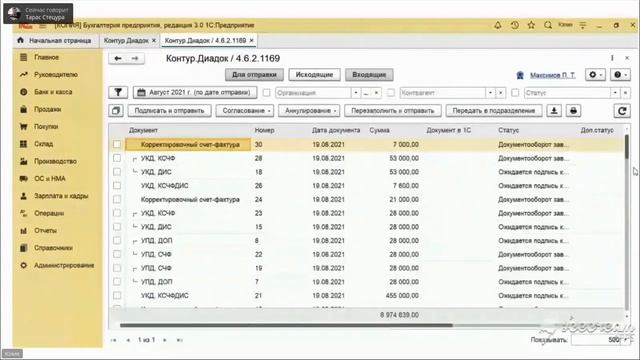The height and width of the screenshot is (360, 640).
Task: Open favorites star icon
Action: tap(531, 25)
